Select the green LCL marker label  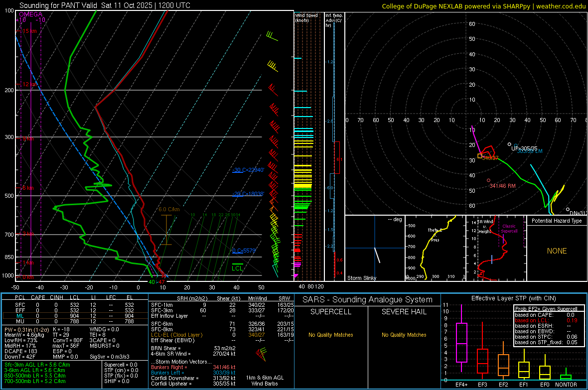coord(237,268)
